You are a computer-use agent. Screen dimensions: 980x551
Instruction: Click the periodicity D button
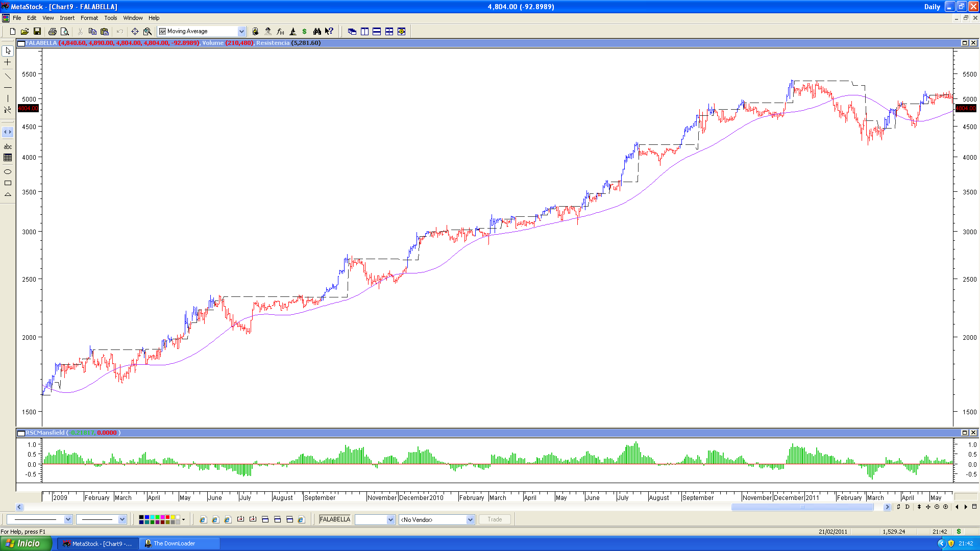[x=907, y=507]
